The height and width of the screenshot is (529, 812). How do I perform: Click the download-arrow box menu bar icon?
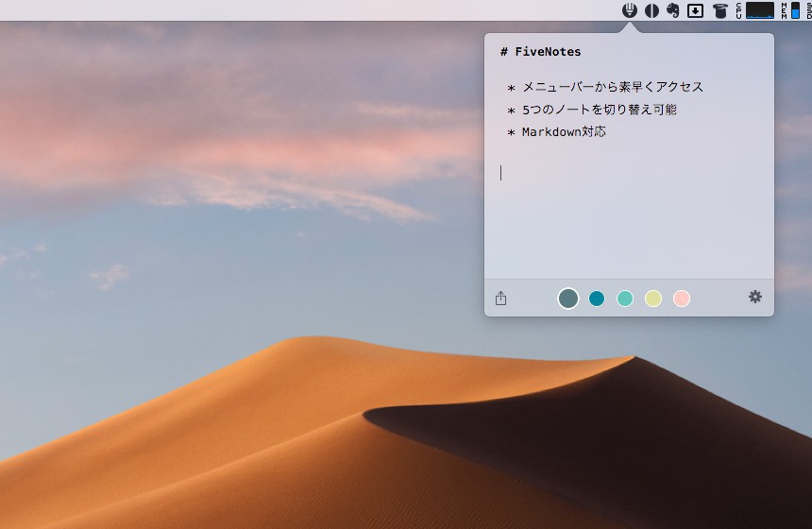click(x=695, y=10)
